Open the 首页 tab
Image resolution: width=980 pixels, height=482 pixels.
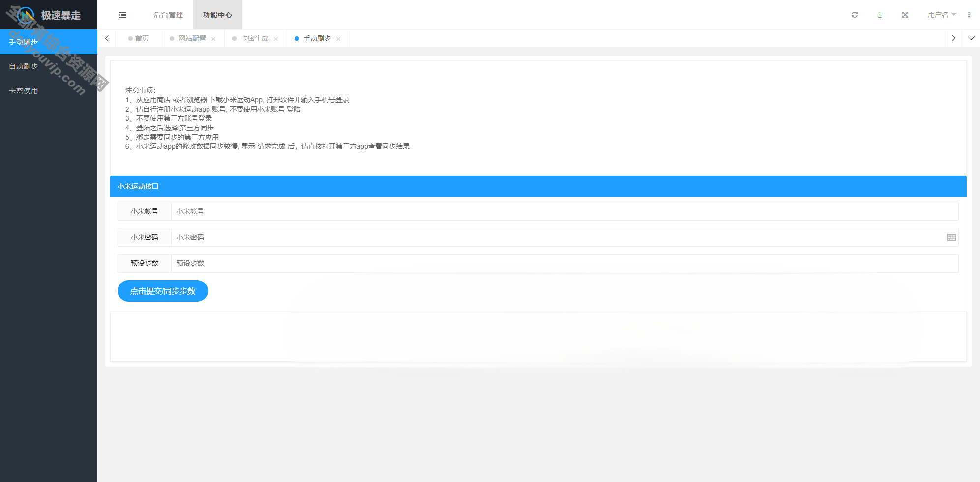[x=139, y=38]
